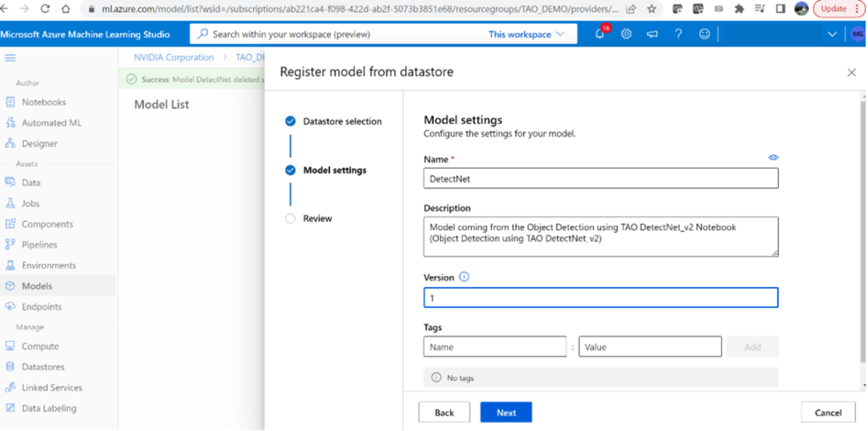
Task: Open Jobs in the sidebar
Action: [31, 203]
